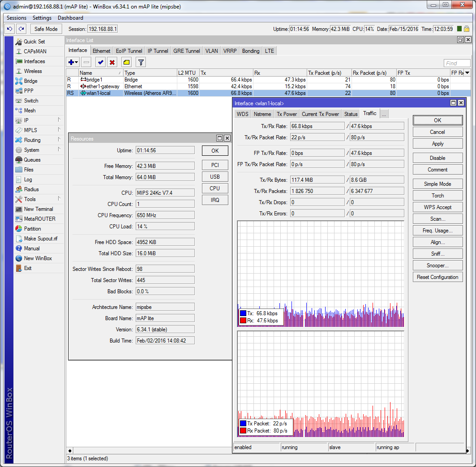Click the redo arrow icon
This screenshot has width=476, height=467.
click(x=21, y=29)
